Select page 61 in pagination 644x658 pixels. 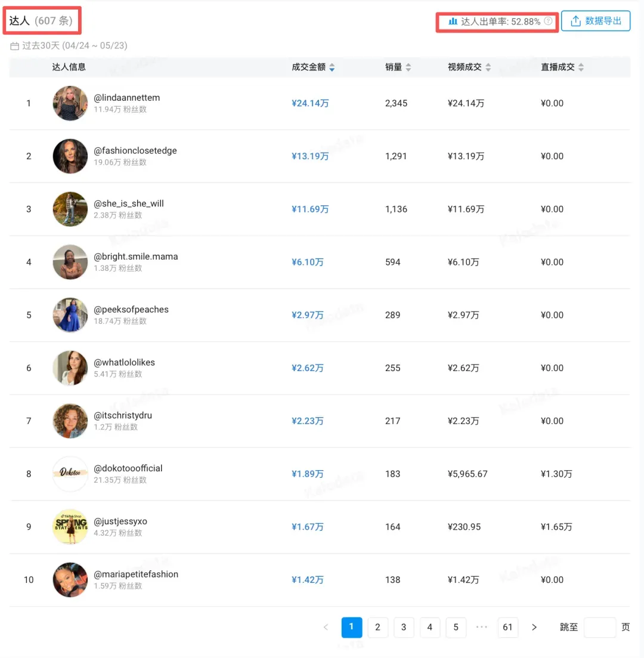pos(507,628)
